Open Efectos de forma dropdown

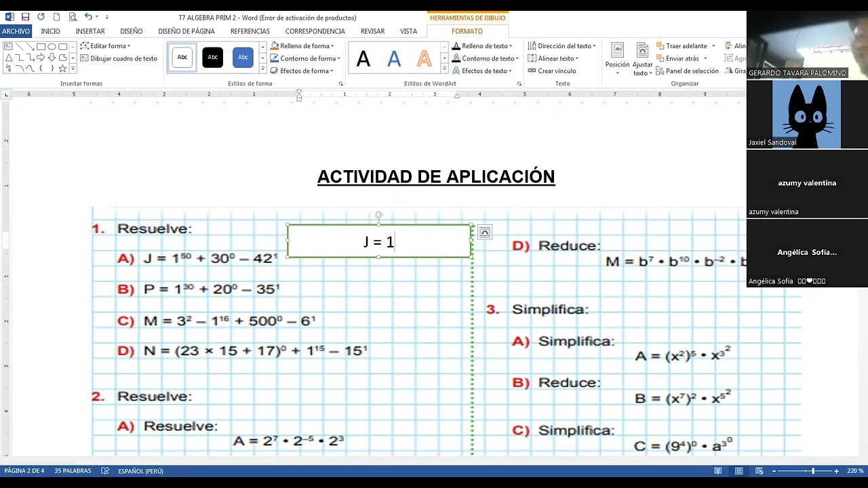[x=302, y=70]
